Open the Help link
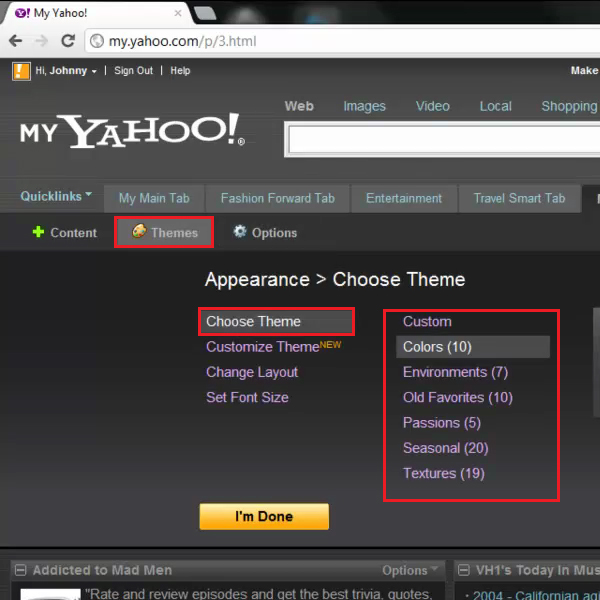The width and height of the screenshot is (600, 600). point(180,71)
